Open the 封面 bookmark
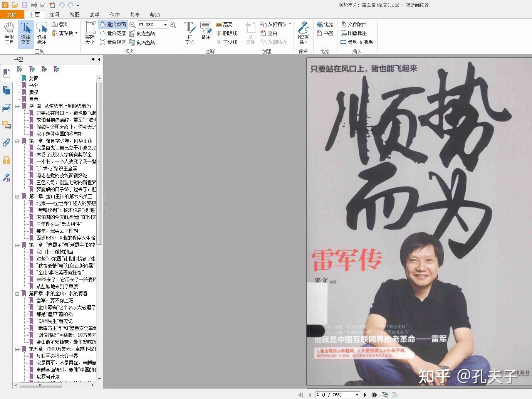The image size is (532, 399). click(34, 78)
